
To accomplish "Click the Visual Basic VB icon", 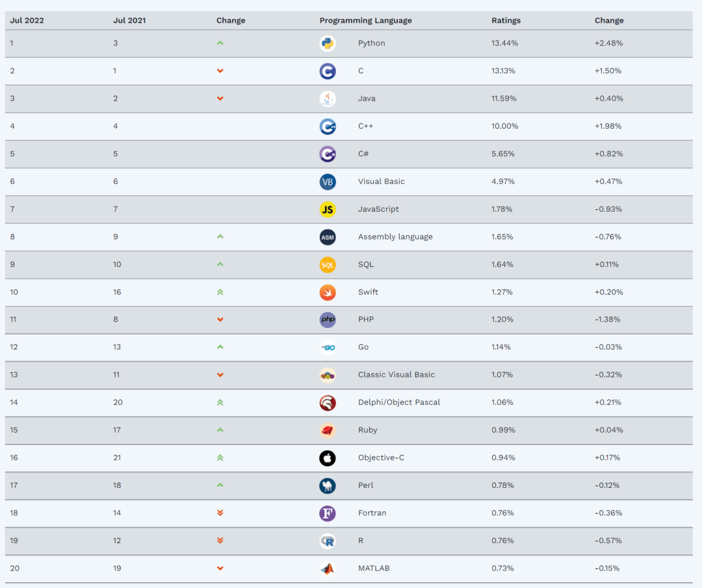I will 328,182.
